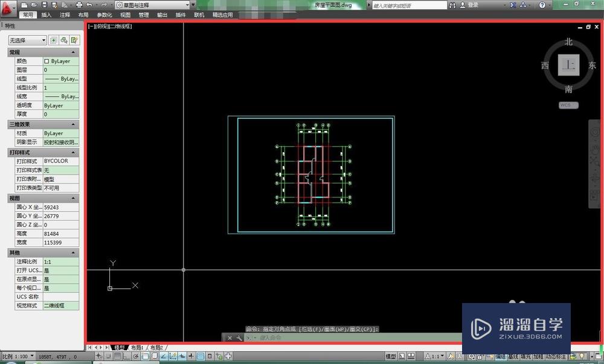The width and height of the screenshot is (604, 364).
Task: Collapse the 打印样式 section in Properties palette
Action: pyautogui.click(x=73, y=152)
